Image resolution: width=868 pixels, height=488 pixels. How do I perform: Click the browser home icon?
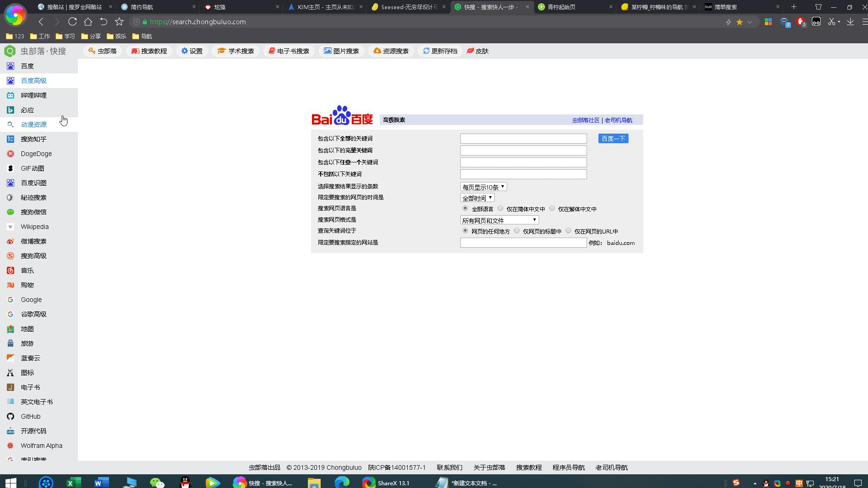point(88,21)
